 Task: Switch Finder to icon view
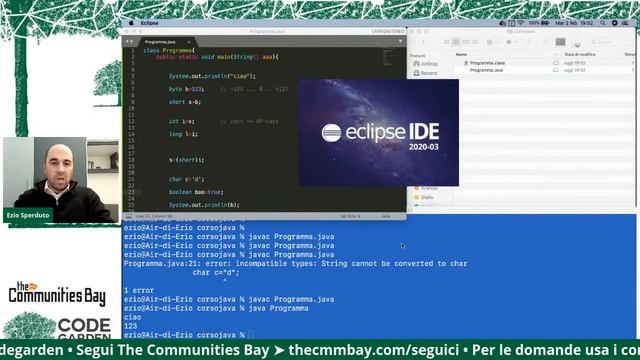447,42
